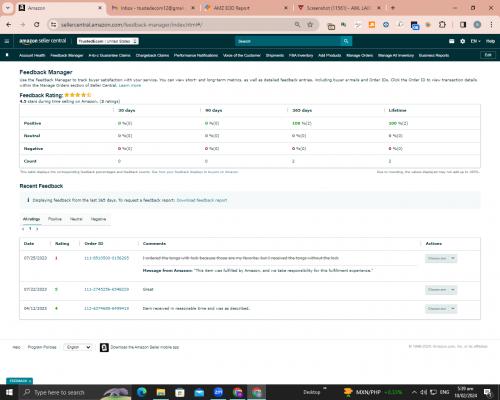Go to previous feedback page arrow
This screenshot has height=400, width=500.
tap(23, 229)
